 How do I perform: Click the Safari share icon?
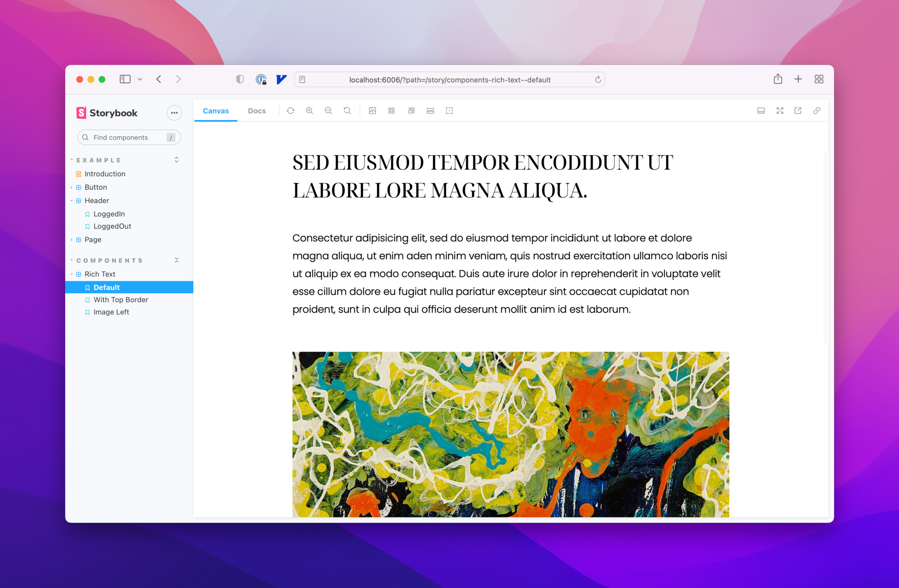[x=778, y=79]
